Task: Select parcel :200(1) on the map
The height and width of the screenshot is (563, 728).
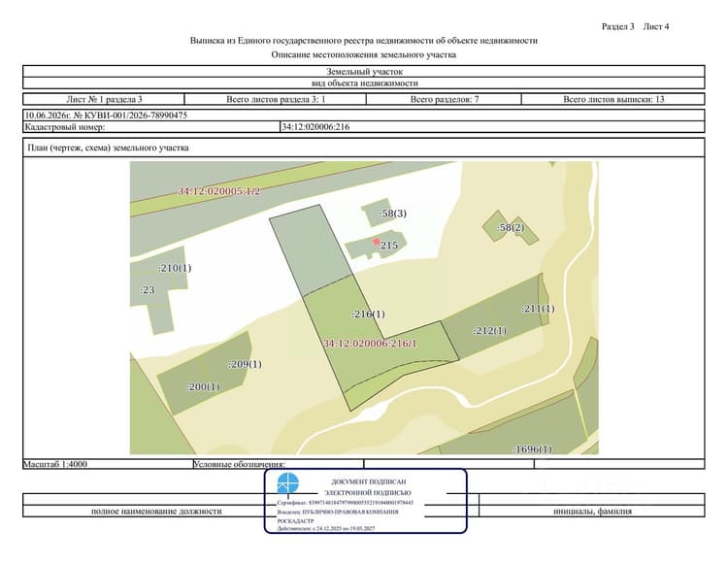Action: (x=203, y=386)
